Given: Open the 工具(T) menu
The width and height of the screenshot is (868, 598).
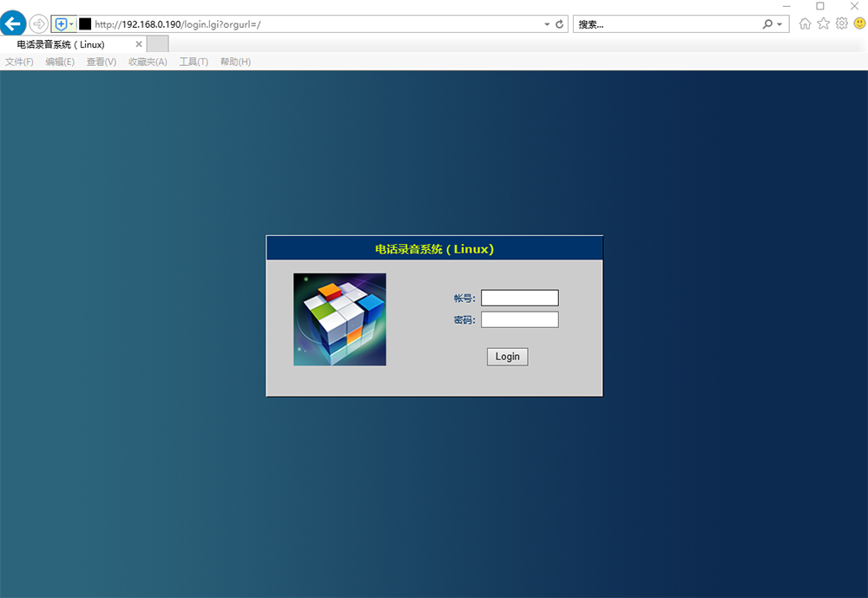Looking at the screenshot, I should click(194, 62).
